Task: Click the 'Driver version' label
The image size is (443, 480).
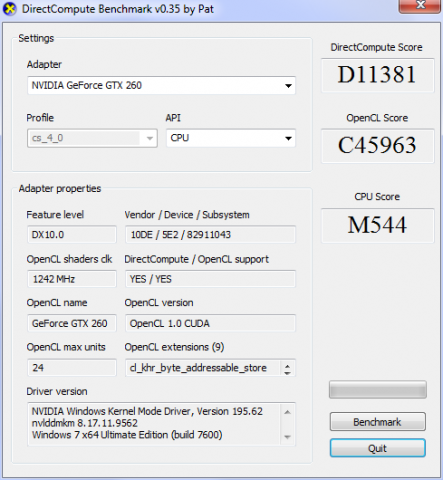Action: pyautogui.click(x=57, y=391)
